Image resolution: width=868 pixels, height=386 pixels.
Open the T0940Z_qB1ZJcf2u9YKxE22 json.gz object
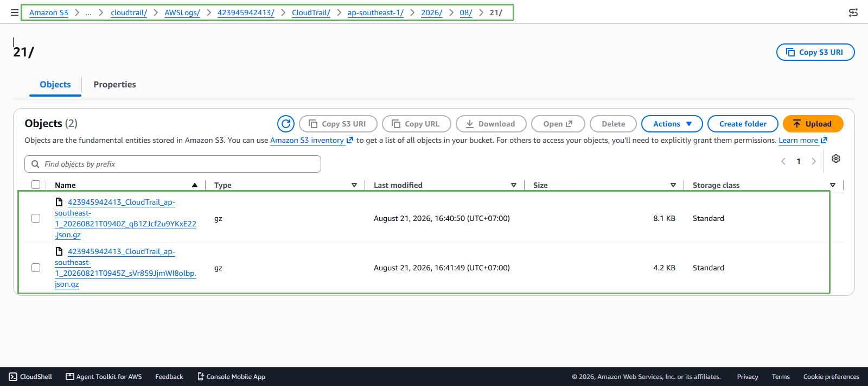click(126, 218)
